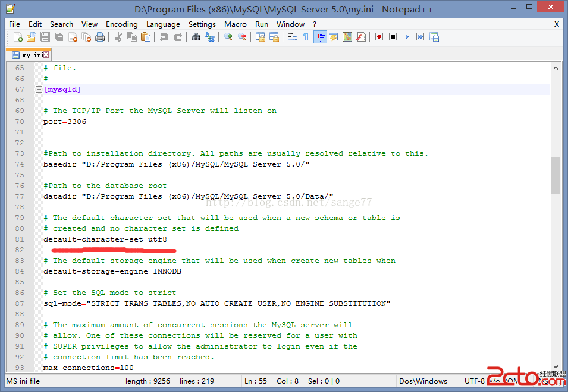Click line number 81 in margin
The image size is (568, 392).
(20, 239)
